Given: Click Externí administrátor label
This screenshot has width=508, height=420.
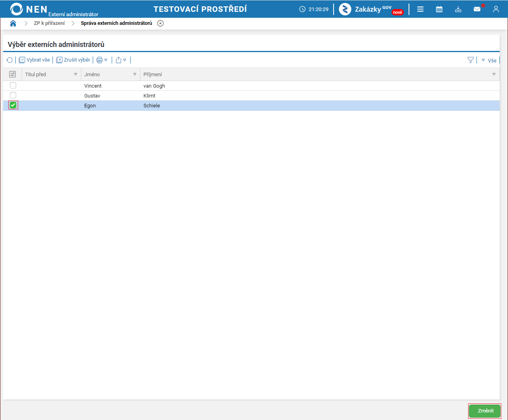Looking at the screenshot, I should click(73, 14).
